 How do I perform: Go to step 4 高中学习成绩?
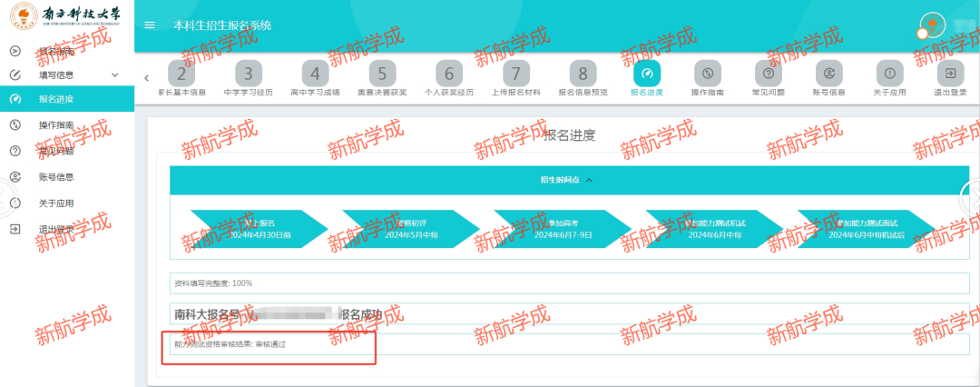(315, 74)
